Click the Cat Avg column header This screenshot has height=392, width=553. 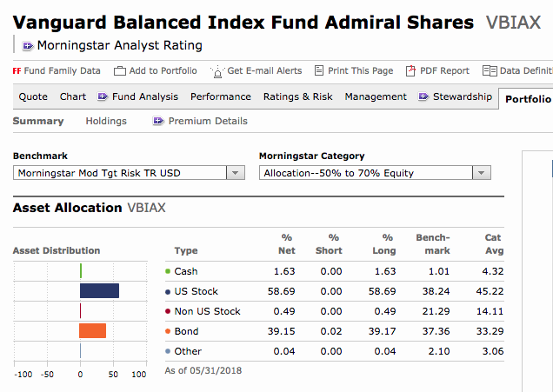pos(494,244)
